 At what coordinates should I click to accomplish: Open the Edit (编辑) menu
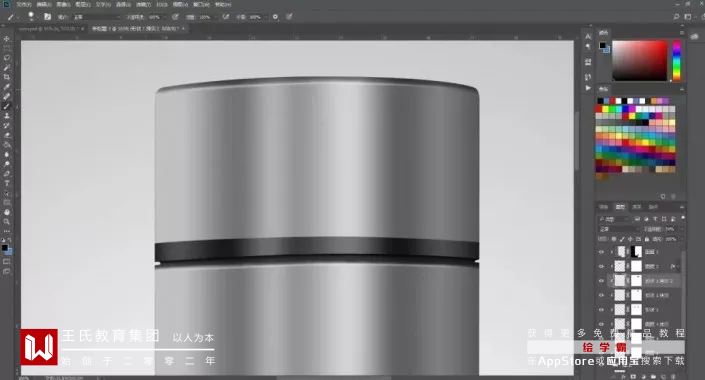coord(44,4)
